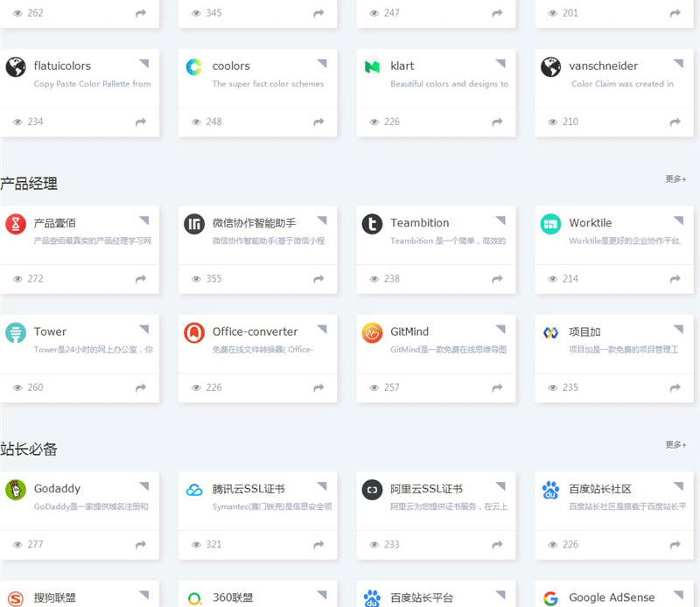Open the 微信协作智能助手 title link
The image size is (700, 607).
254,223
